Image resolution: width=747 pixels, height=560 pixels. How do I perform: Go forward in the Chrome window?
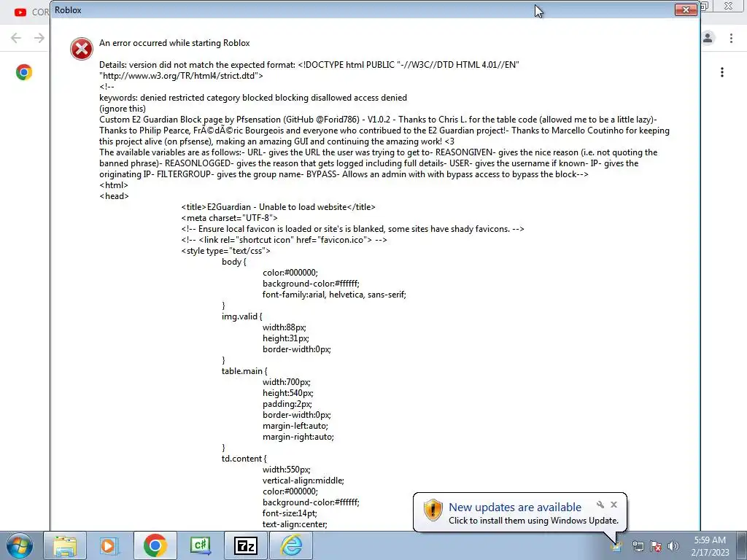39,38
